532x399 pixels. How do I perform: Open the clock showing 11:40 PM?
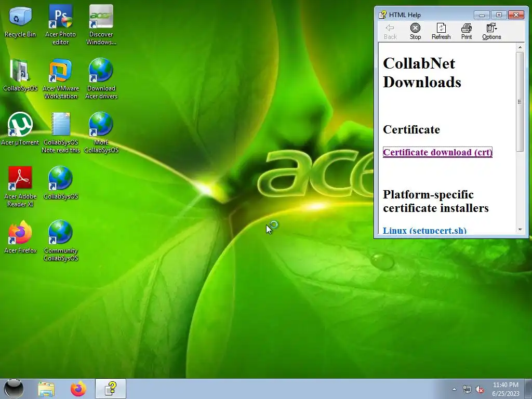click(506, 389)
